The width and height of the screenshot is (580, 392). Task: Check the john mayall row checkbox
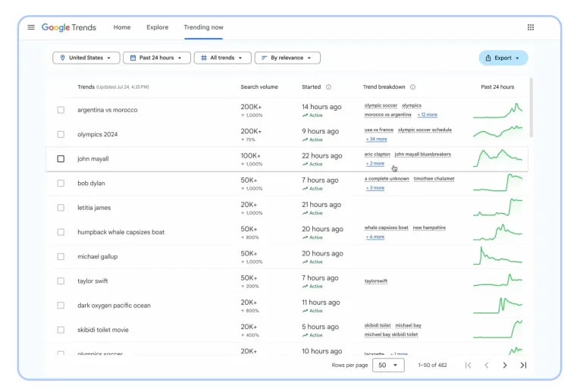tap(61, 158)
